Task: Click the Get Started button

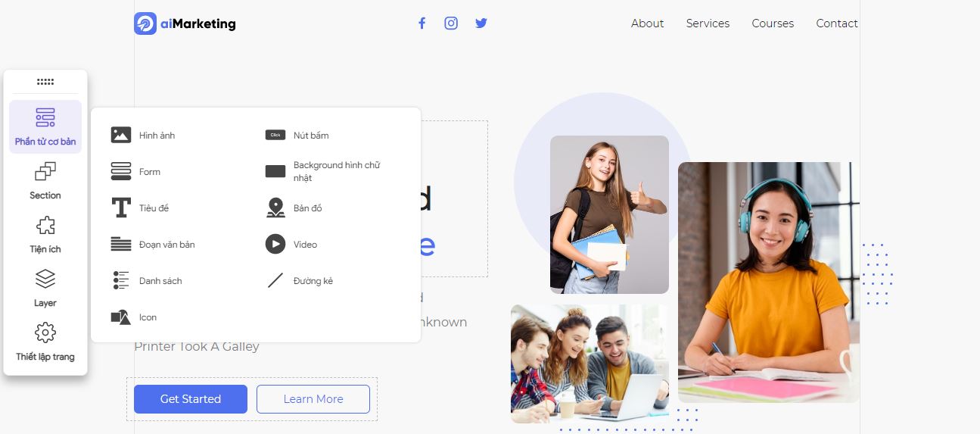Action: coord(191,399)
